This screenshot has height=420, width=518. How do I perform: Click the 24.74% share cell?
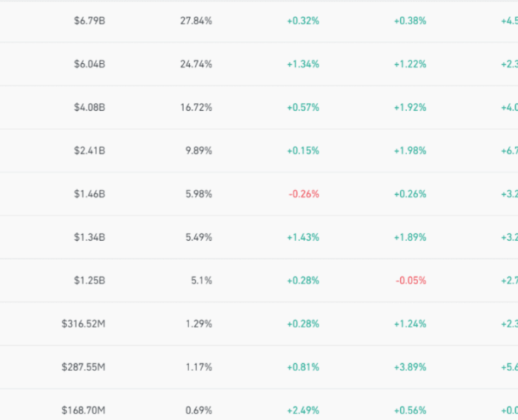click(x=196, y=64)
